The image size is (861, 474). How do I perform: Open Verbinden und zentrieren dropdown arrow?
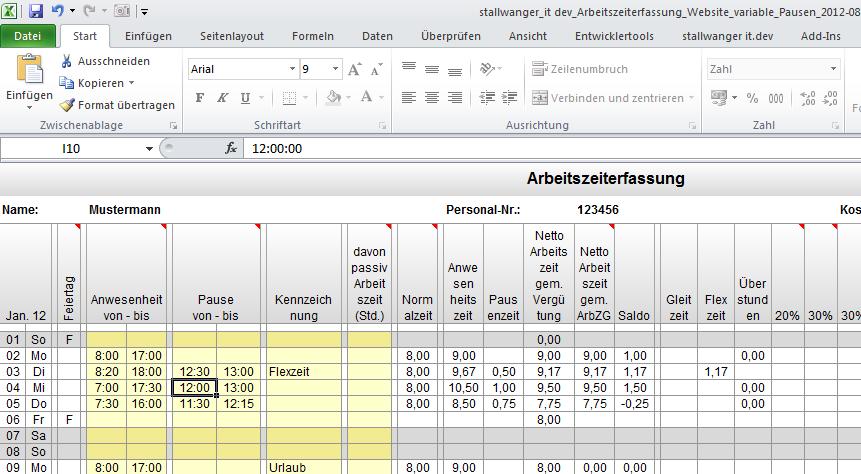(x=691, y=98)
